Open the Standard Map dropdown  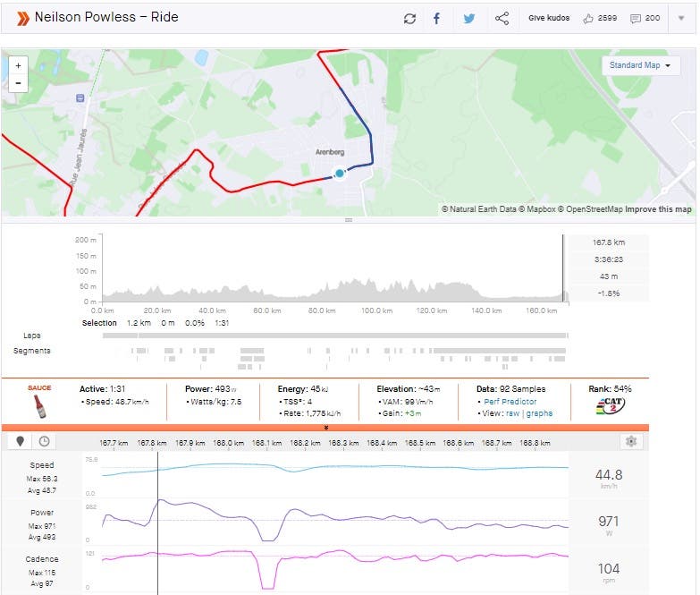click(640, 65)
